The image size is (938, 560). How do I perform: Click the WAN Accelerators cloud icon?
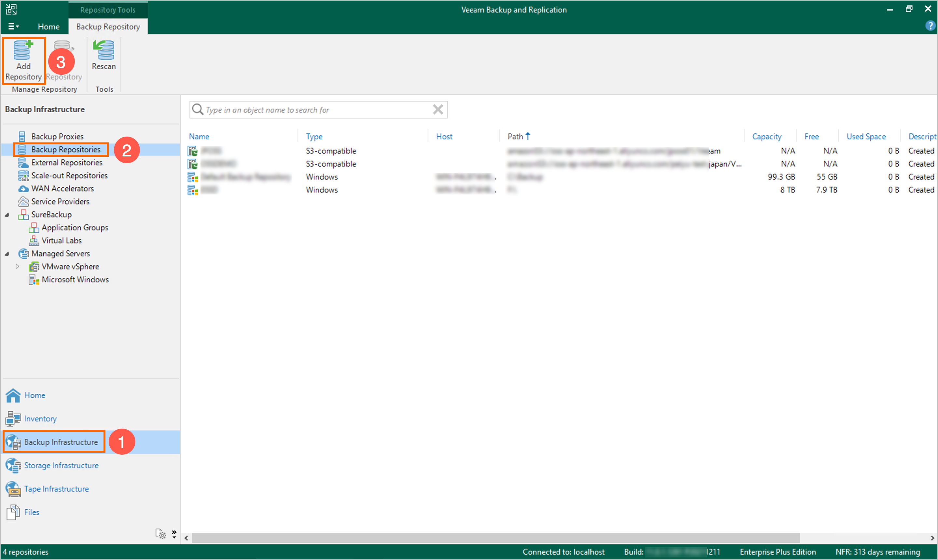pyautogui.click(x=23, y=189)
